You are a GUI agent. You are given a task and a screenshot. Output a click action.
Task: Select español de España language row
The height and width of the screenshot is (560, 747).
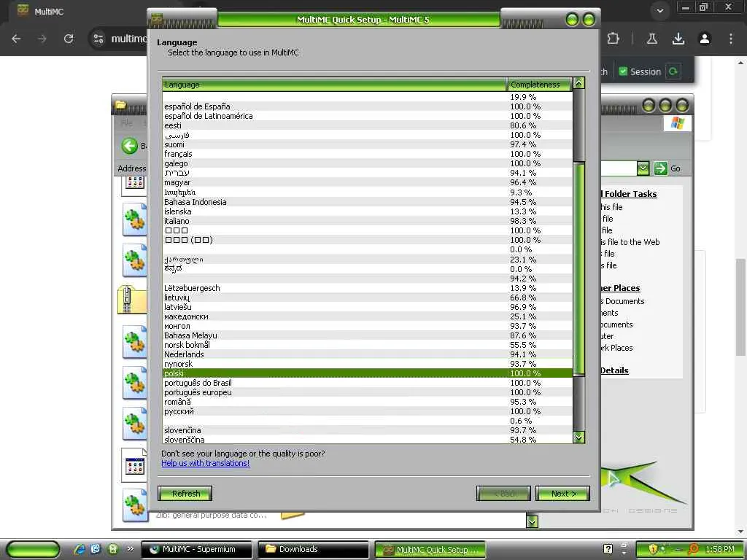tap(368, 106)
